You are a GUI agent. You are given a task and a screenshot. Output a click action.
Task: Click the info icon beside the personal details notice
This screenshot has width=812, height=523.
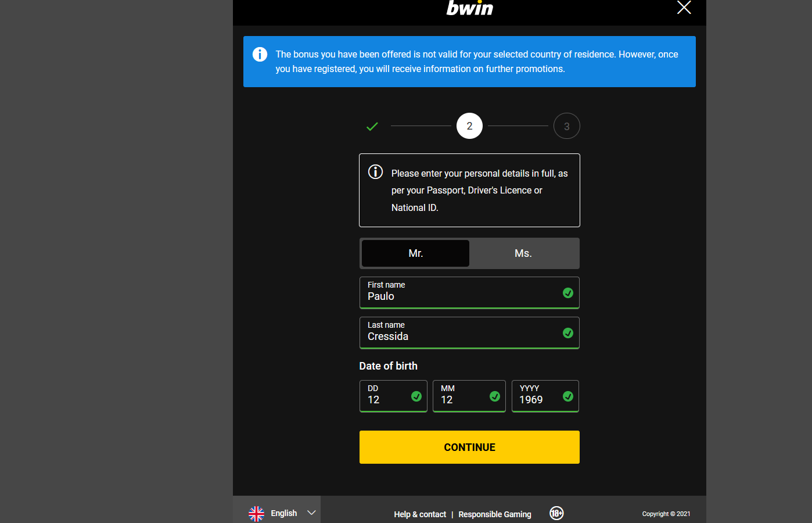[376, 172]
